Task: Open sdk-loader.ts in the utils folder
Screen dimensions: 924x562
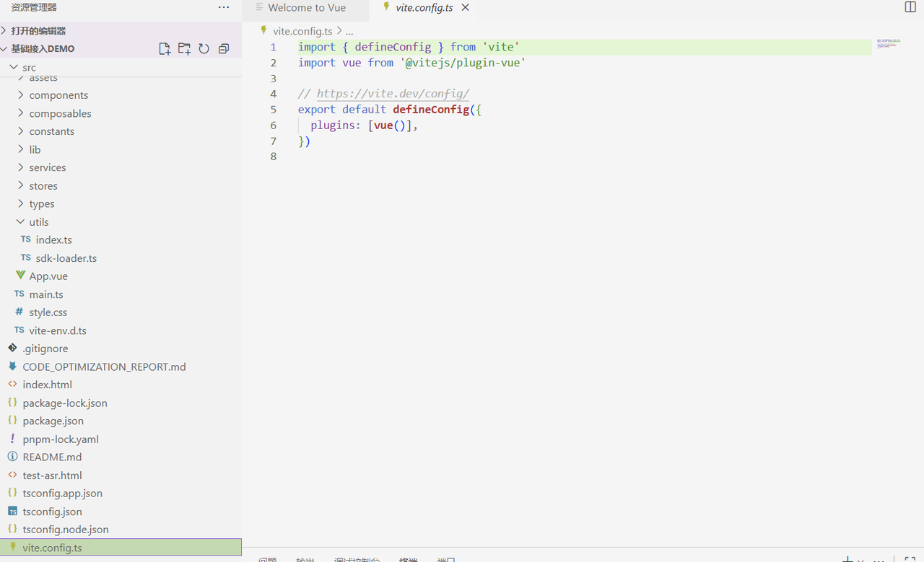Action: tap(66, 258)
